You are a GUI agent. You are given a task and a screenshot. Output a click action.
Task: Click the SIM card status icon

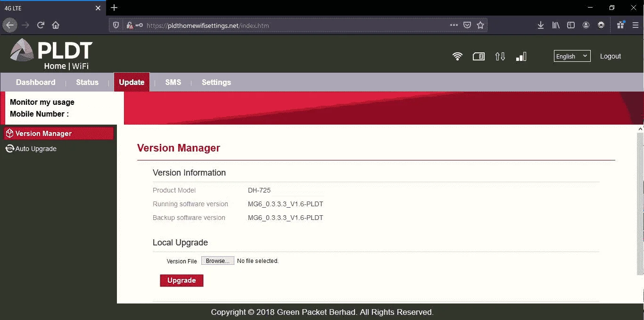[479, 57]
